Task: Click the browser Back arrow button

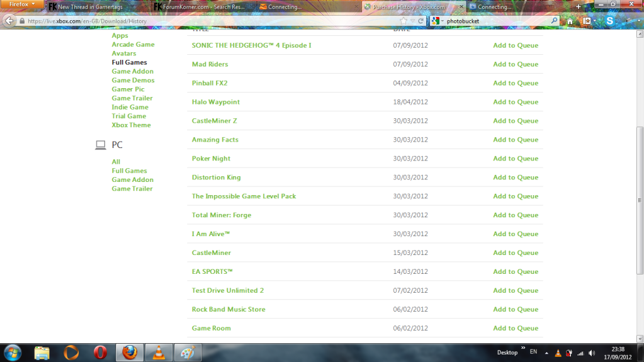Action: [x=9, y=21]
